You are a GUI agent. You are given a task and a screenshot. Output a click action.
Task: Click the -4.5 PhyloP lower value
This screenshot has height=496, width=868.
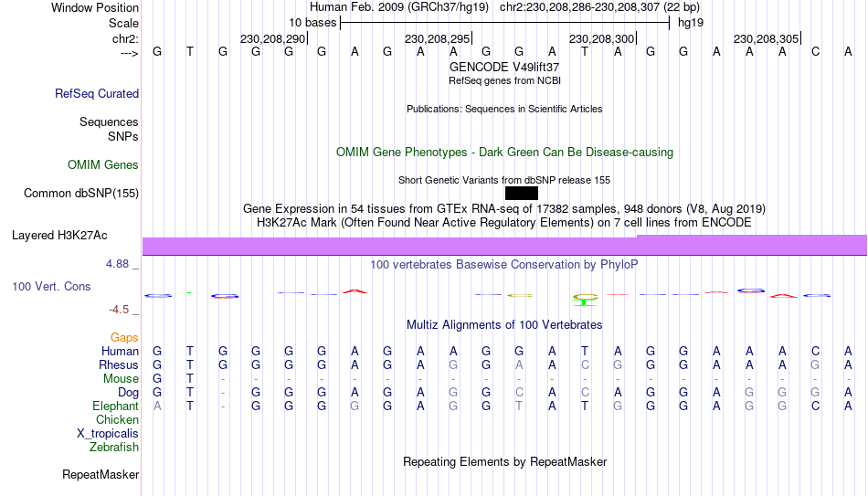coord(119,310)
